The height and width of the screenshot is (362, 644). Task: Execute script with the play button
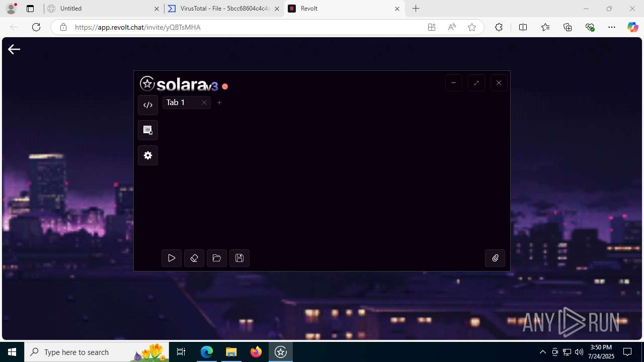click(172, 258)
